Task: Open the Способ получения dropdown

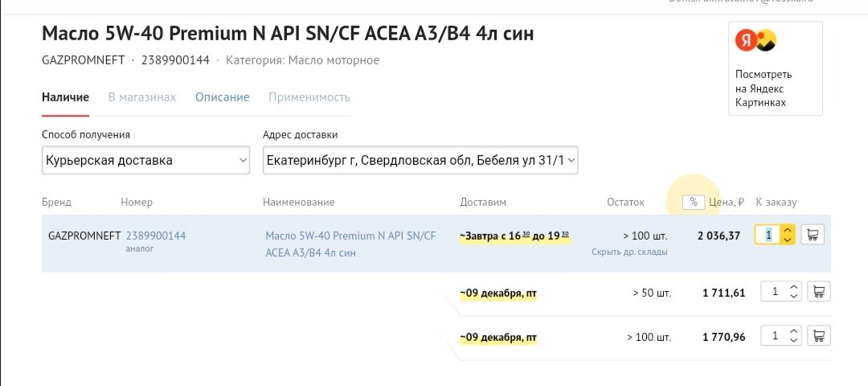Action: [145, 161]
